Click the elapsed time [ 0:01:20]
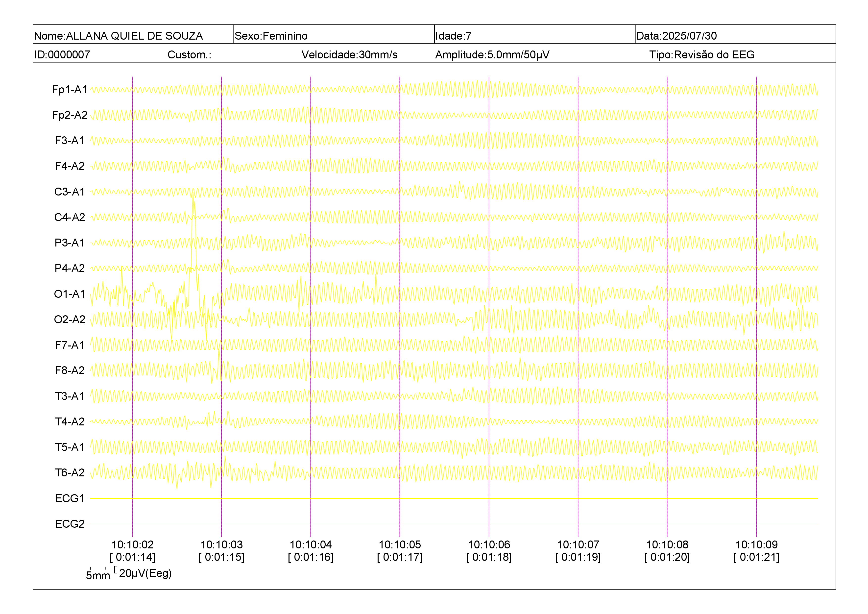Viewport: 868px width, 614px height. (x=667, y=557)
